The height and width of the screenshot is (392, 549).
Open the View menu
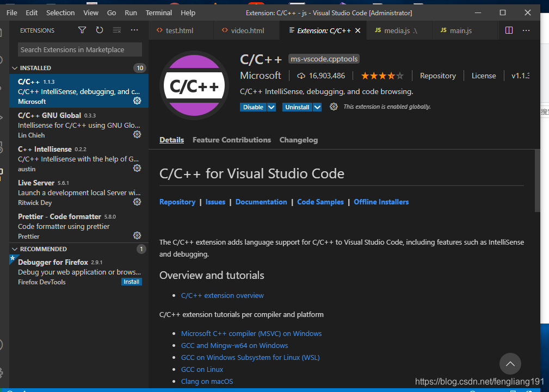tap(91, 13)
